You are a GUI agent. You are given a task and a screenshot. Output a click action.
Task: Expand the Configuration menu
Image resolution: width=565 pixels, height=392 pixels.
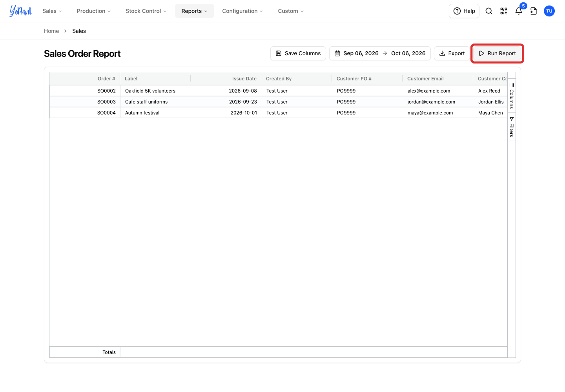pos(242,11)
